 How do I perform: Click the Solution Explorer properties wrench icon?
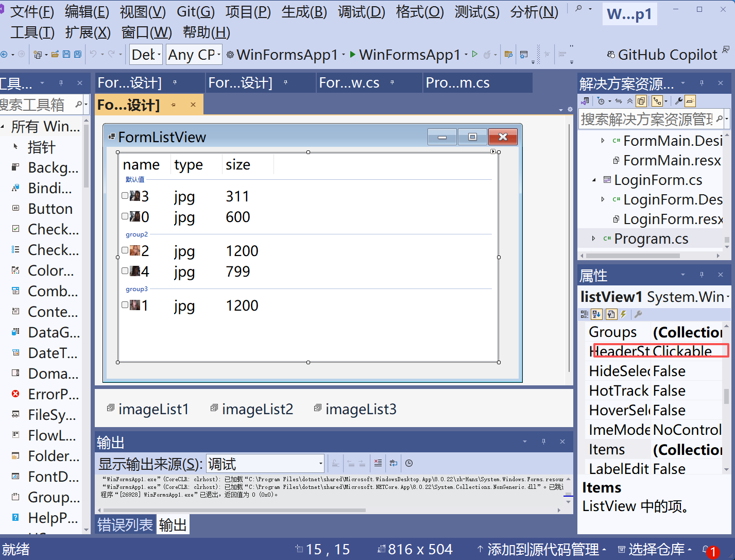[679, 101]
